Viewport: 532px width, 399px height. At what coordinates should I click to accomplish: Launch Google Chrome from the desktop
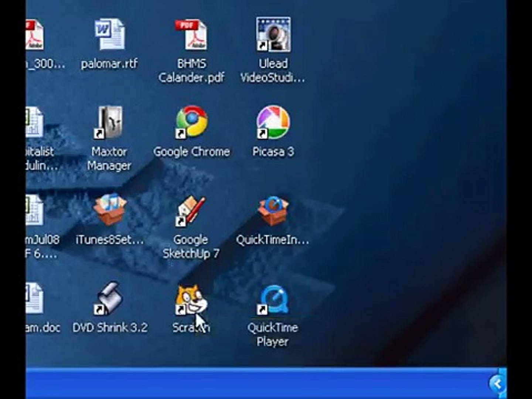[191, 122]
